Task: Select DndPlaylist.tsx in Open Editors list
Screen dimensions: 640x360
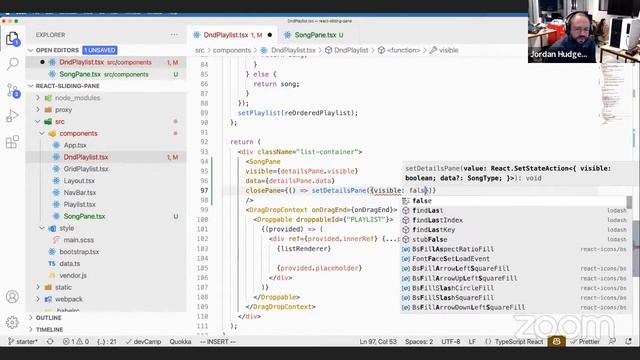Action: pyautogui.click(x=105, y=62)
